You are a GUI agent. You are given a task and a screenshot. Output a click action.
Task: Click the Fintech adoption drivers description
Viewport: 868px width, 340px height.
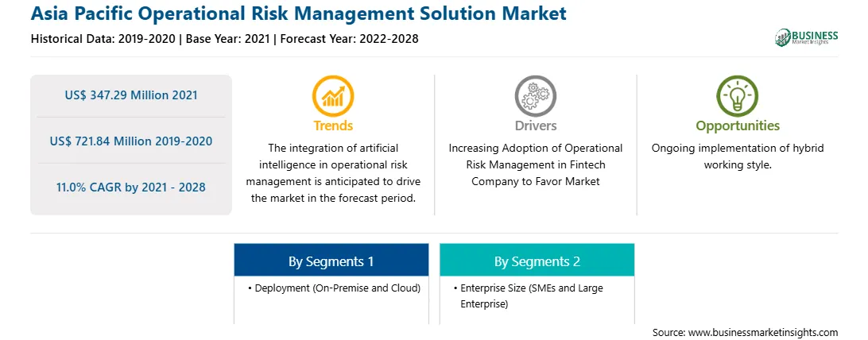click(x=535, y=164)
